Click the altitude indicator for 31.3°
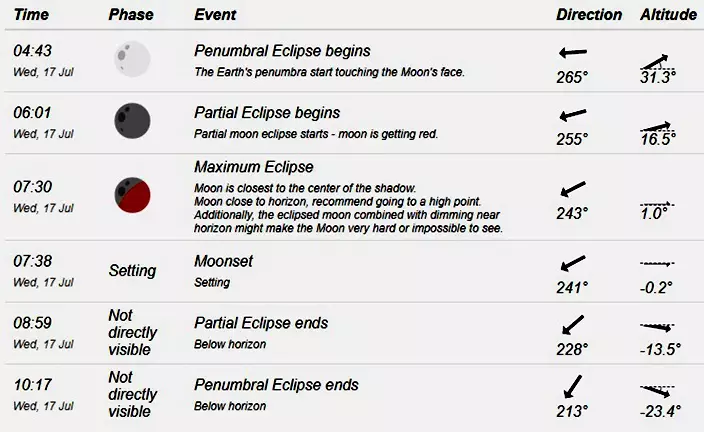This screenshot has width=704, height=432. (x=657, y=62)
